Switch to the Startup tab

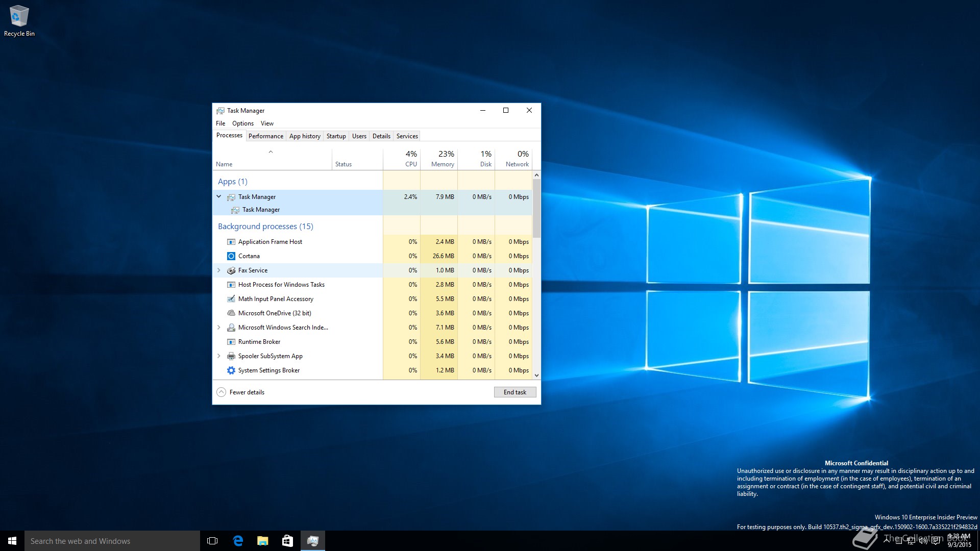(x=336, y=136)
